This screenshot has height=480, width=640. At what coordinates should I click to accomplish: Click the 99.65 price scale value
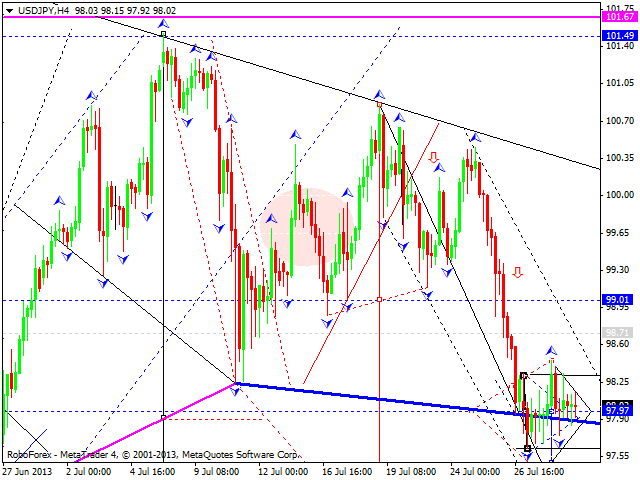coord(620,233)
